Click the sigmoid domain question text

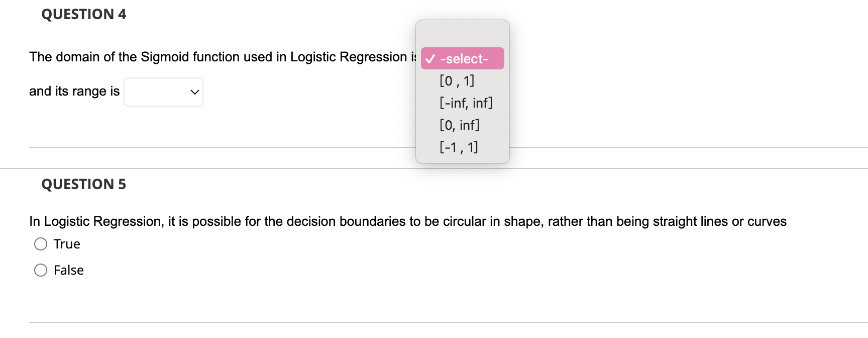[x=221, y=56]
